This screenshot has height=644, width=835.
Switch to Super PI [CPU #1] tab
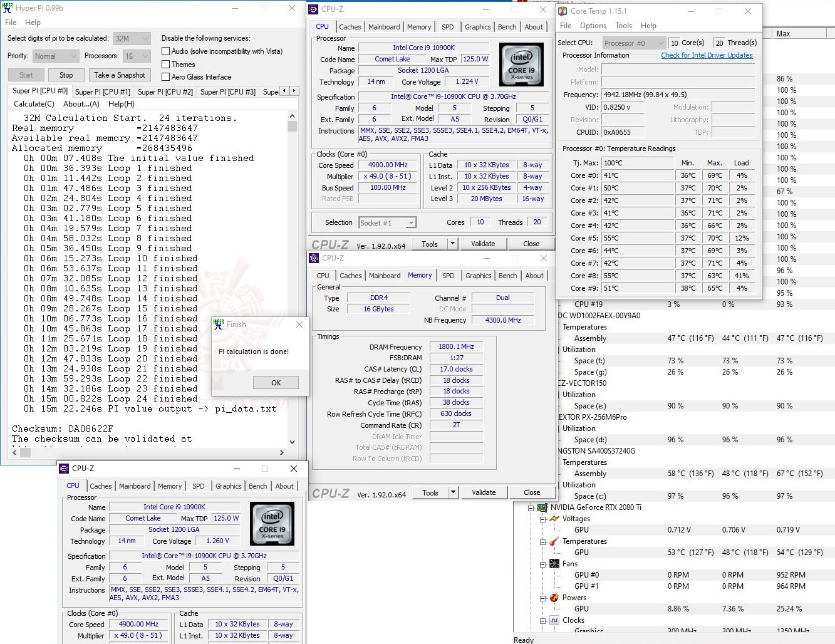[103, 91]
